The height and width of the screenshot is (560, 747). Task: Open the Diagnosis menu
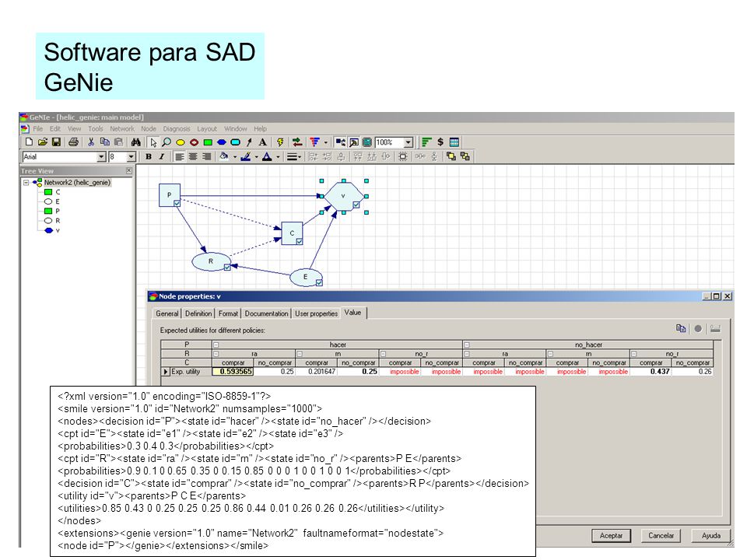tap(177, 128)
